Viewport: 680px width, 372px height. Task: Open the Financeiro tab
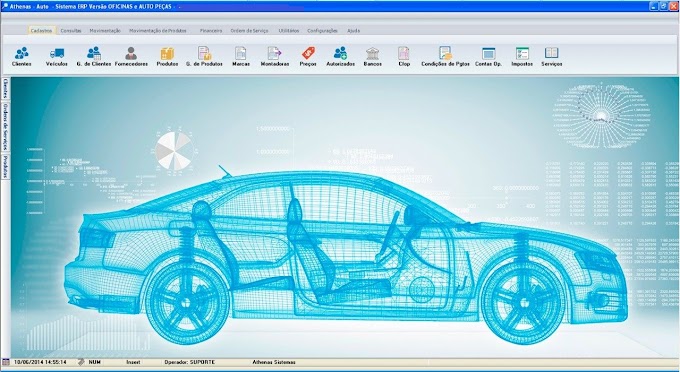pos(211,31)
